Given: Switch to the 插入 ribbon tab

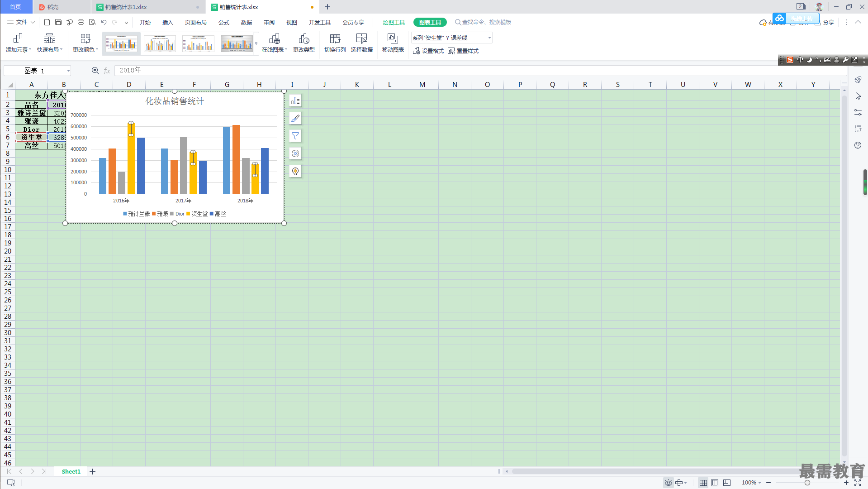Looking at the screenshot, I should pos(168,22).
